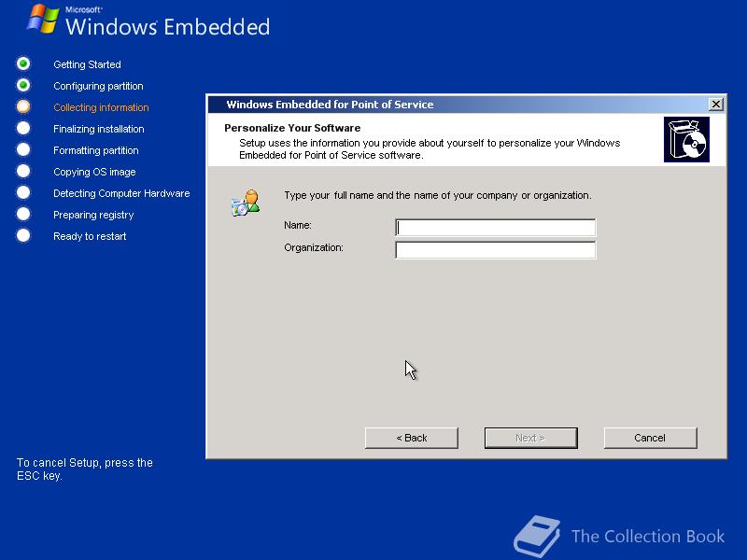Click the Organization input field
747x560 pixels.
click(x=496, y=249)
